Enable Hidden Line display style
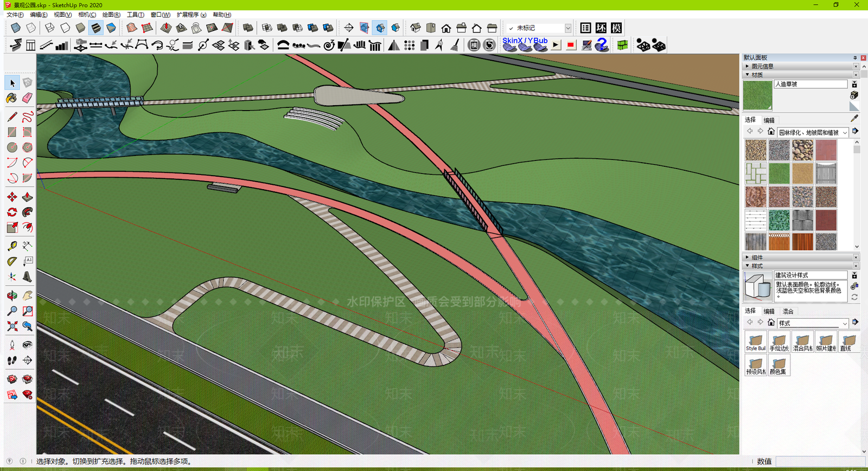Screen dimensions: 868x471 [x=65, y=28]
